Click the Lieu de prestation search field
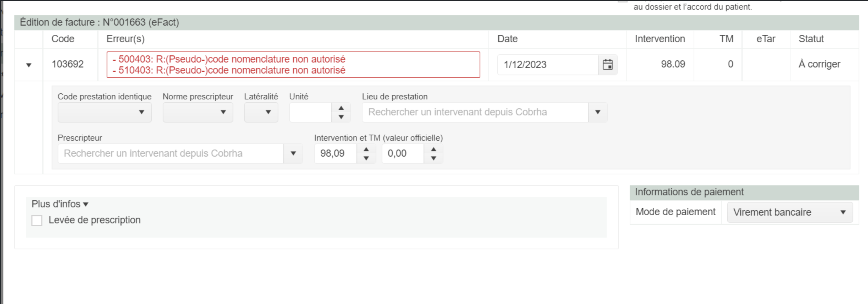The width and height of the screenshot is (868, 304). click(474, 112)
